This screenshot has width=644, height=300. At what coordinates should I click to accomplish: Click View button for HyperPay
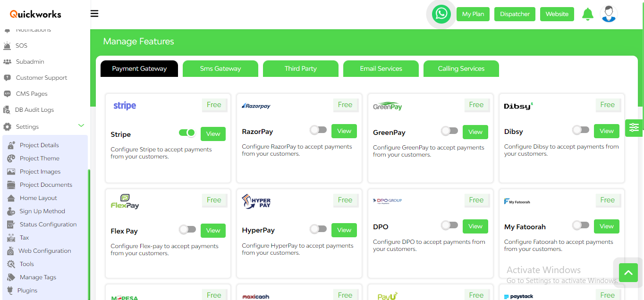(x=344, y=230)
